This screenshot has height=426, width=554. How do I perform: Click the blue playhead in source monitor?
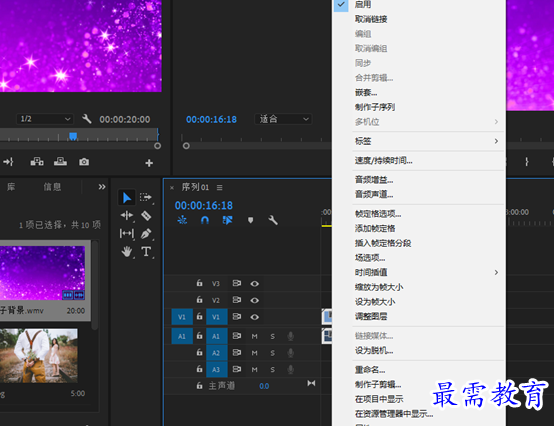point(73,136)
